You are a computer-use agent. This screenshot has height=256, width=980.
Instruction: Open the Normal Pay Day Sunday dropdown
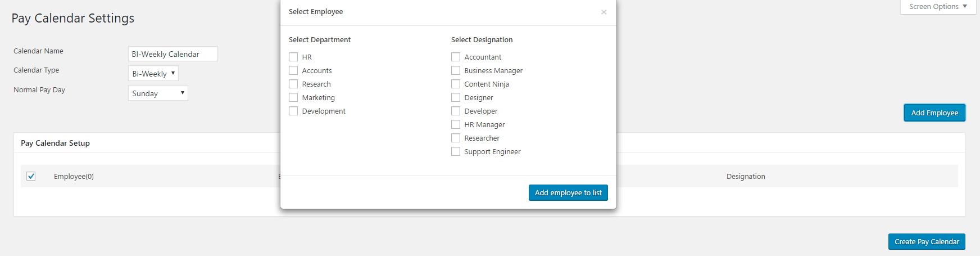(x=158, y=93)
